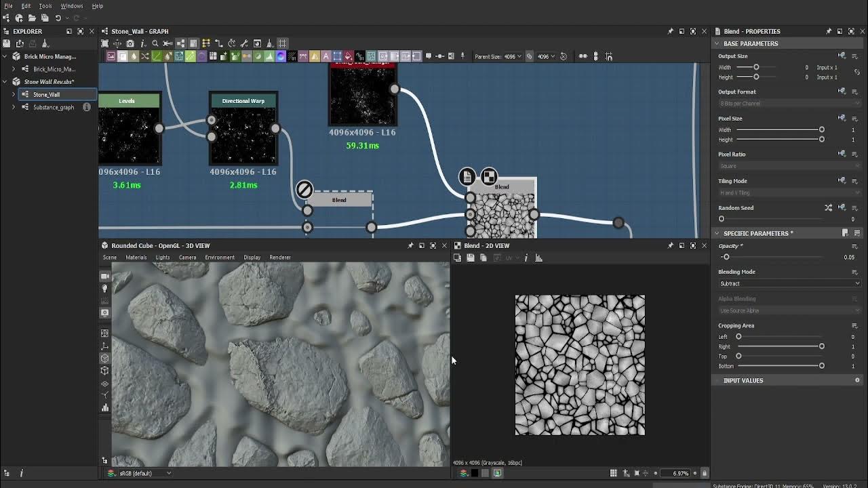Click the fit-graph-to-view frame icon

click(x=104, y=43)
